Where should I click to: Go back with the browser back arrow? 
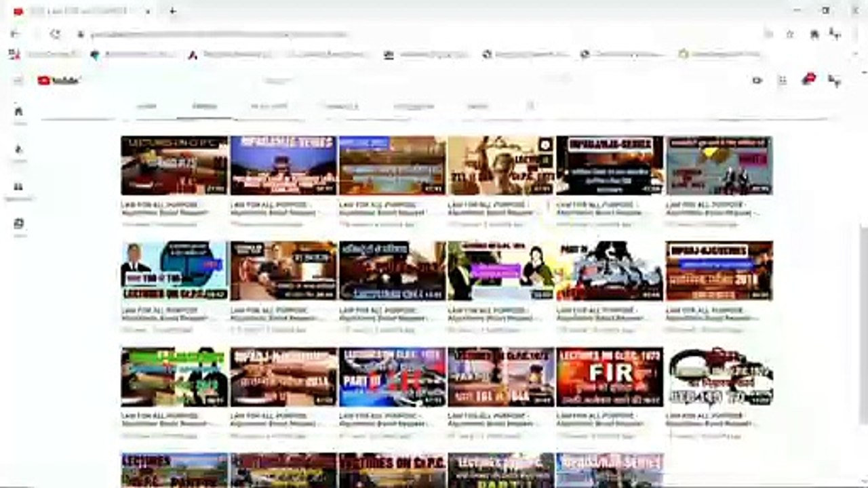(x=15, y=34)
